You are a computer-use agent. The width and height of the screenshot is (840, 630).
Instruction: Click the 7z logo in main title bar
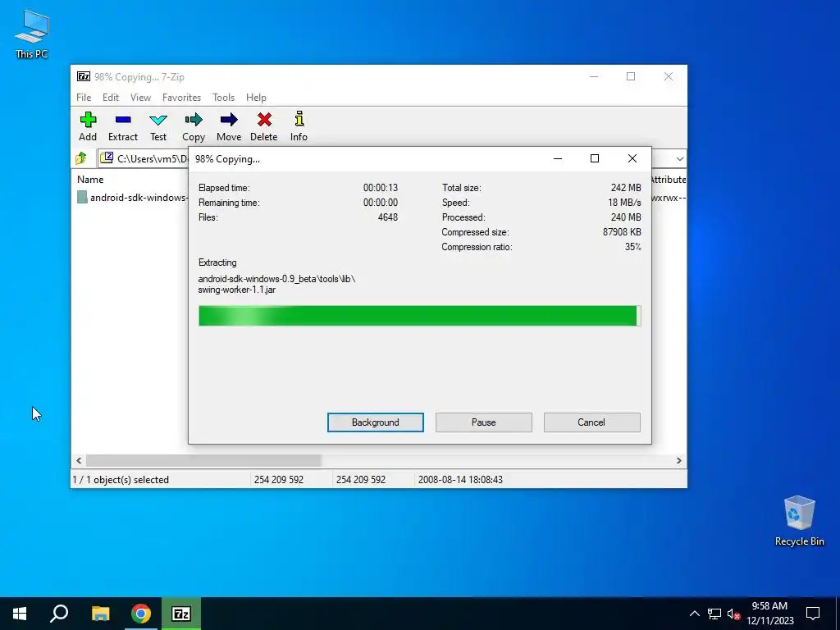pyautogui.click(x=84, y=76)
